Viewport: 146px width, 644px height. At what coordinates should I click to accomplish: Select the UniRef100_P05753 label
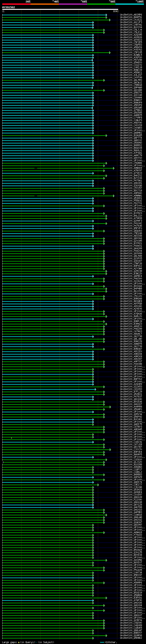pyautogui.click(x=131, y=50)
